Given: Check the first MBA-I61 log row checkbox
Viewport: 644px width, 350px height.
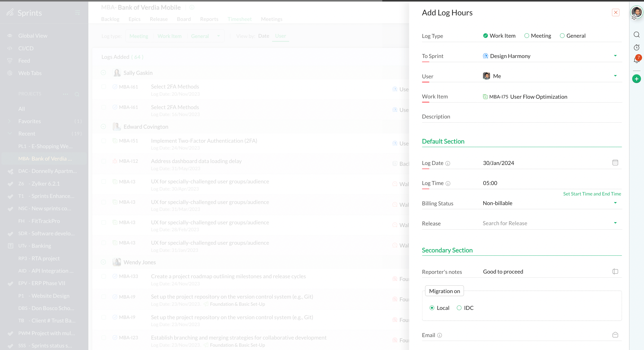Looking at the screenshot, I should [x=104, y=87].
